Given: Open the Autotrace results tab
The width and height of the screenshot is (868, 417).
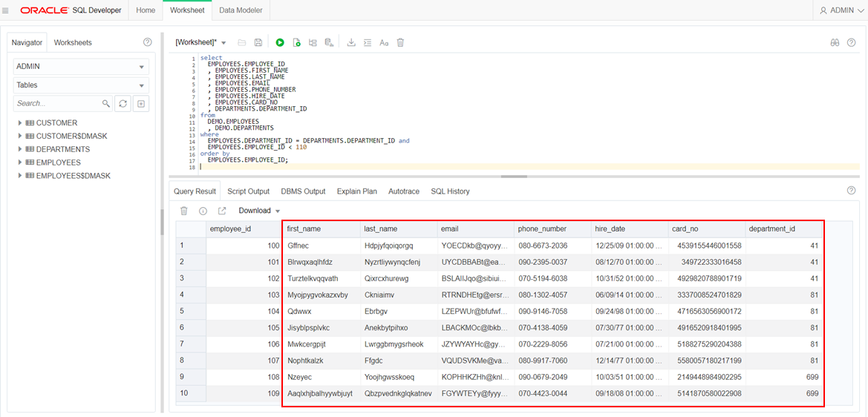Looking at the screenshot, I should pos(404,191).
